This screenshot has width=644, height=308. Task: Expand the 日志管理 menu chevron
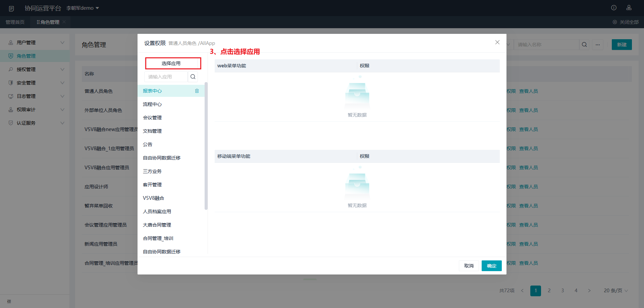(x=62, y=96)
